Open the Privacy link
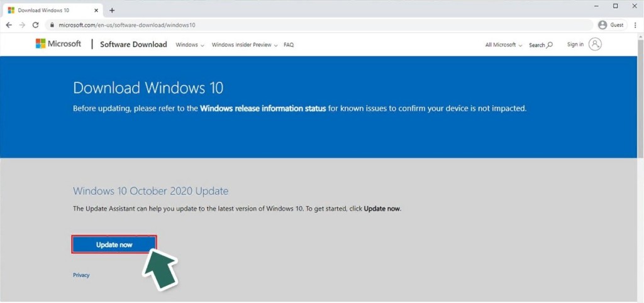644x303 pixels. [81, 275]
